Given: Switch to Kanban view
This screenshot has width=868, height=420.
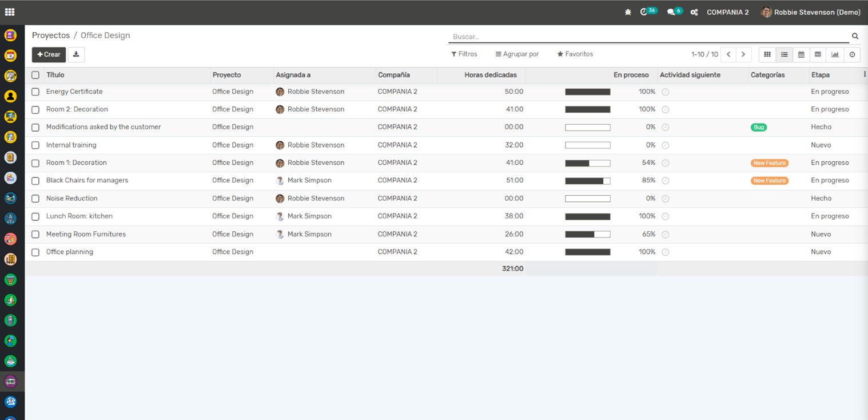Looking at the screenshot, I should [x=767, y=54].
